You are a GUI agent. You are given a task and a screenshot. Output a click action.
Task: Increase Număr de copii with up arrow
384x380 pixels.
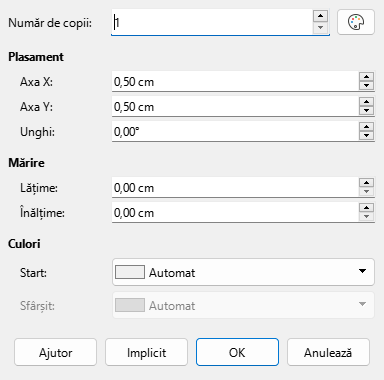pyautogui.click(x=320, y=16)
